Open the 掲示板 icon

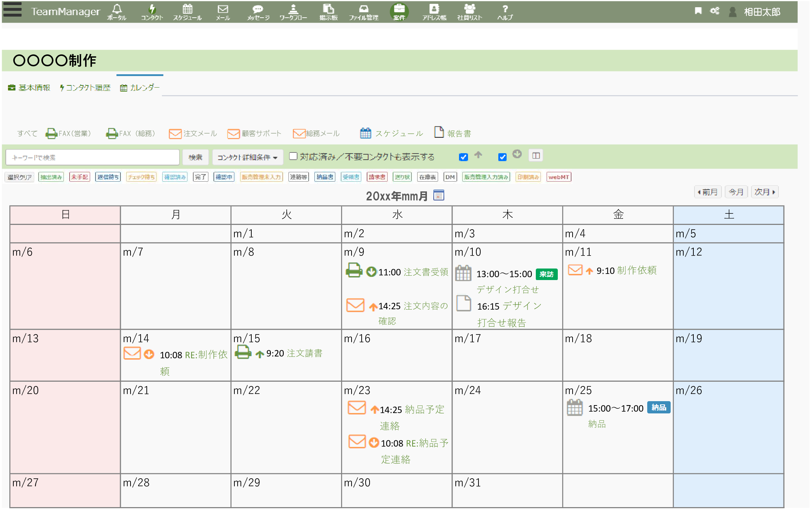click(328, 12)
